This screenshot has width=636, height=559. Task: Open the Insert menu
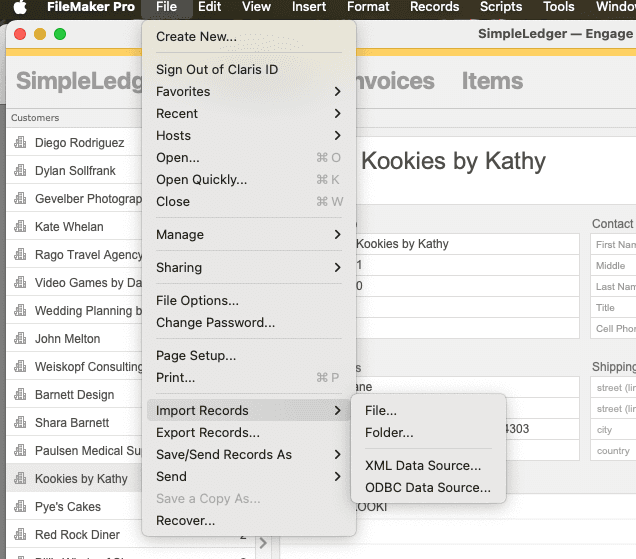click(x=309, y=7)
